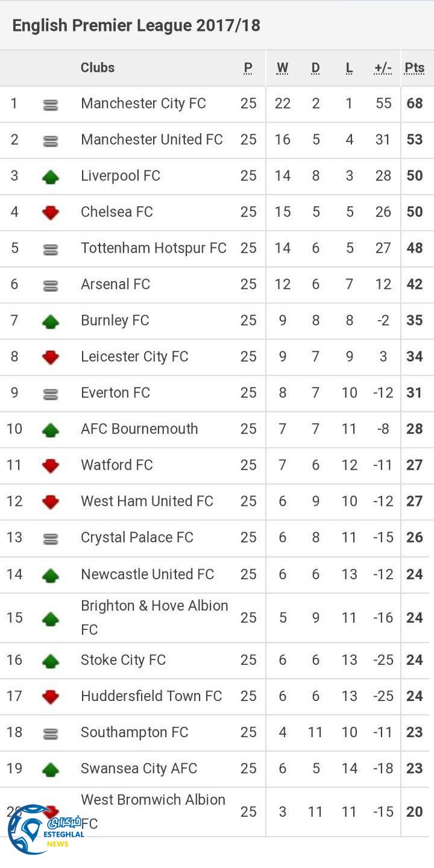Click Swansea City's green up arrow icon

[x=51, y=769]
